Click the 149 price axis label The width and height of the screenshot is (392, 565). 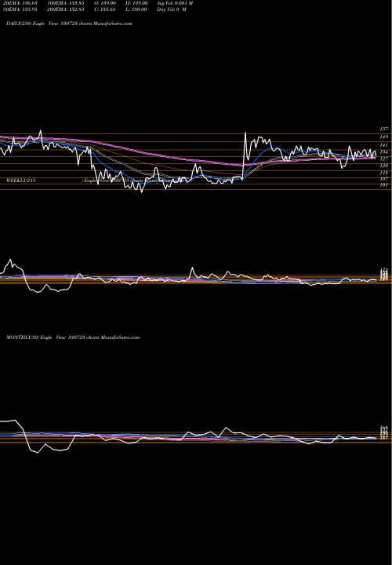(383, 137)
